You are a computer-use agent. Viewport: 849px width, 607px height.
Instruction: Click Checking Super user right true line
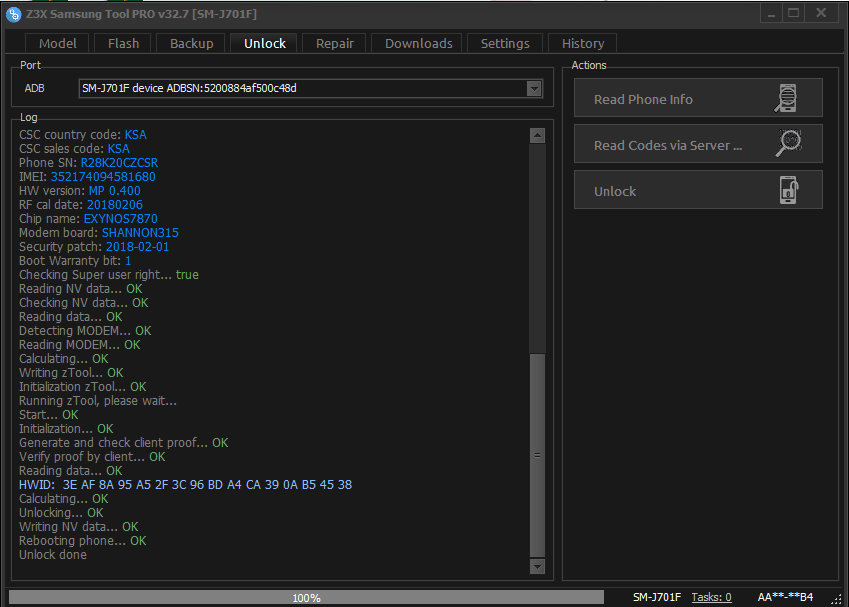(109, 275)
